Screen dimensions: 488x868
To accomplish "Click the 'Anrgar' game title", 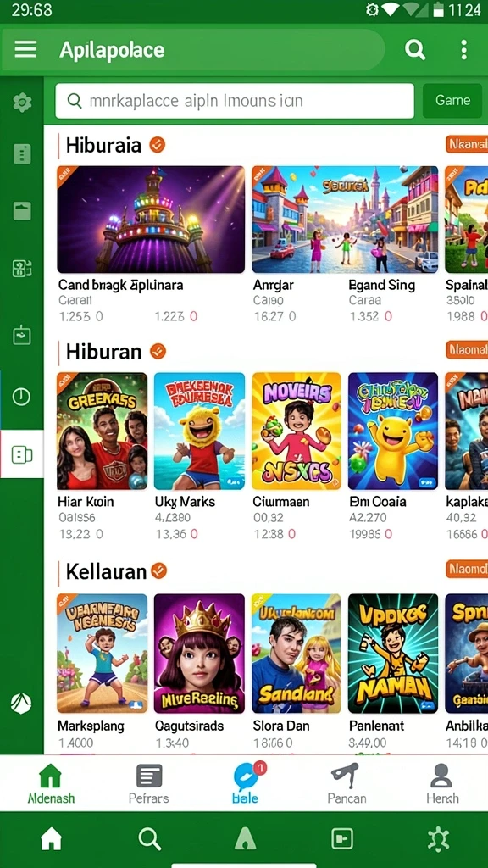I will [272, 286].
